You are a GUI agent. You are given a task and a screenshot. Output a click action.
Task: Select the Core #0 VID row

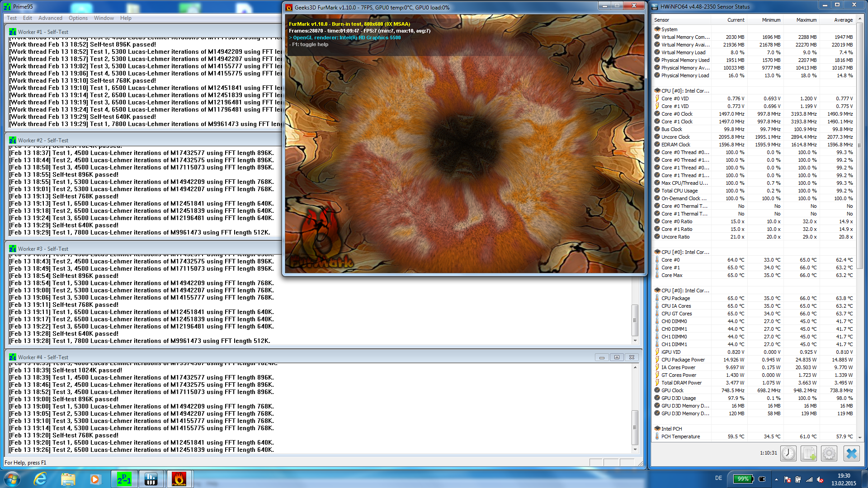click(754, 99)
